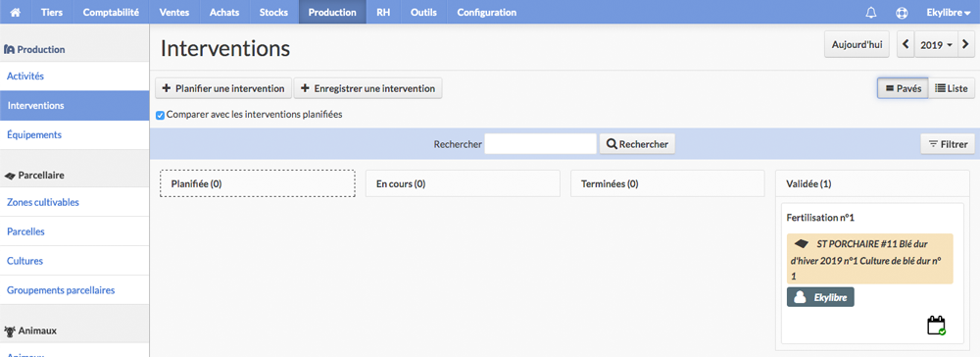Click Planifier une intervention
Screen dimensions: 980x357
click(x=223, y=89)
